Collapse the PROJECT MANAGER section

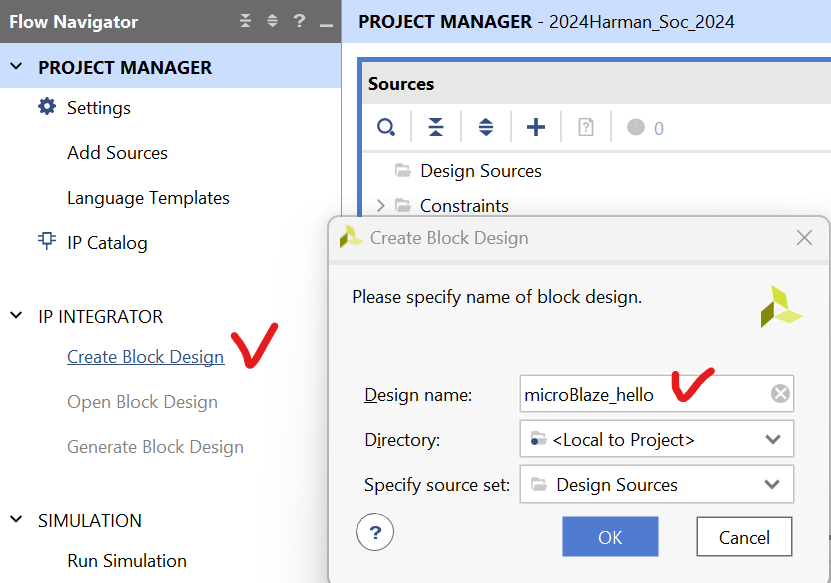pyautogui.click(x=16, y=67)
